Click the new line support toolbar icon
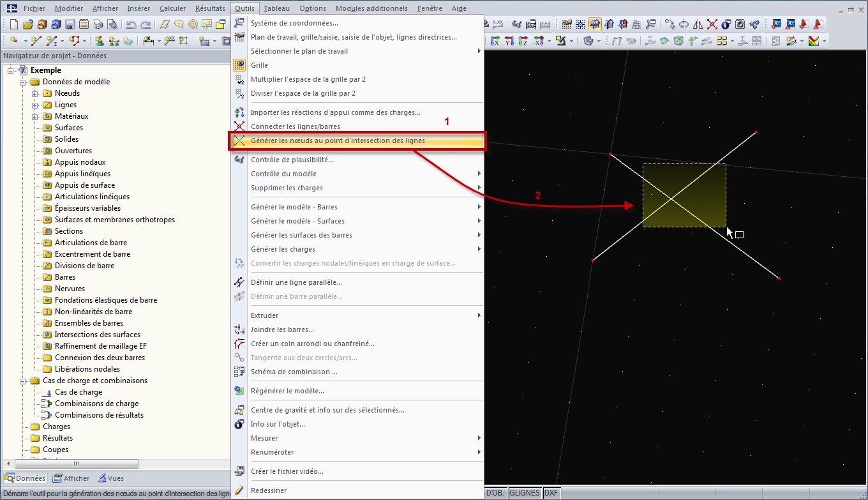Image resolution: width=868 pixels, height=500 pixels. tap(114, 41)
